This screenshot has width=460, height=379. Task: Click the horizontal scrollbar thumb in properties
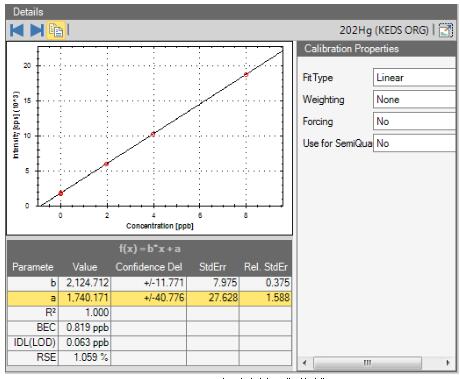(x=367, y=362)
